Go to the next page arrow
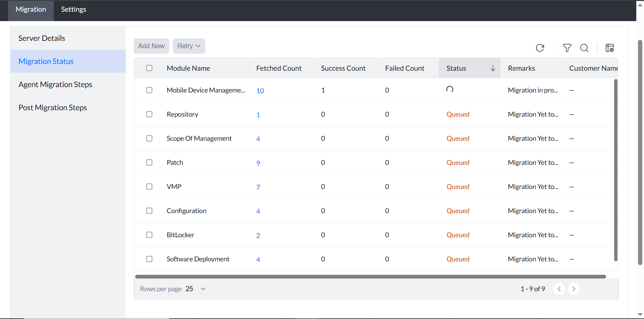This screenshot has width=644, height=319. [574, 289]
